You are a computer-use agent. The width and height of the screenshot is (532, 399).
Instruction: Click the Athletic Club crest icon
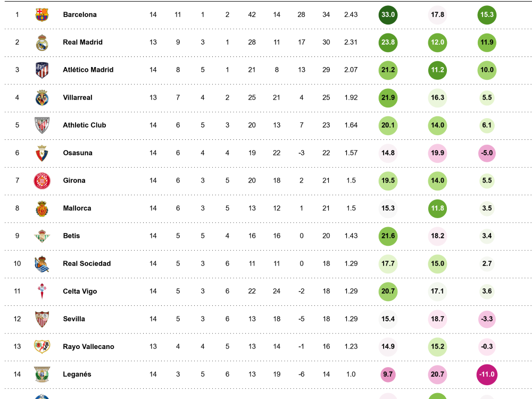click(x=42, y=125)
